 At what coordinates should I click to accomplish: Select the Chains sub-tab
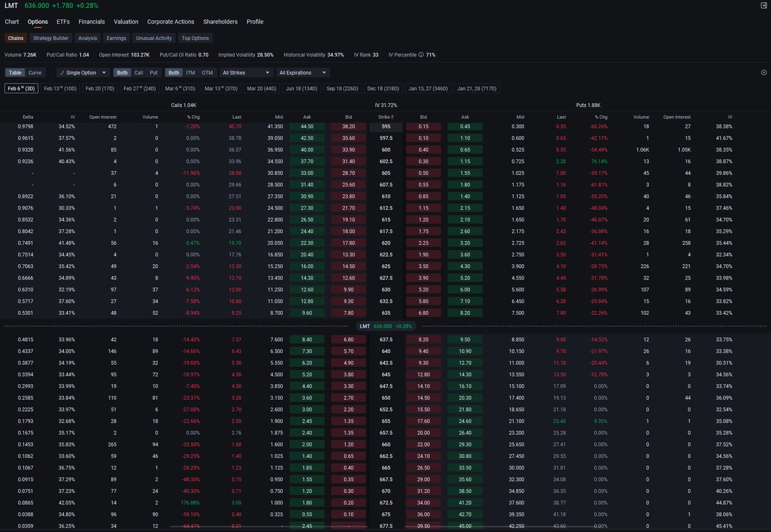tap(15, 38)
